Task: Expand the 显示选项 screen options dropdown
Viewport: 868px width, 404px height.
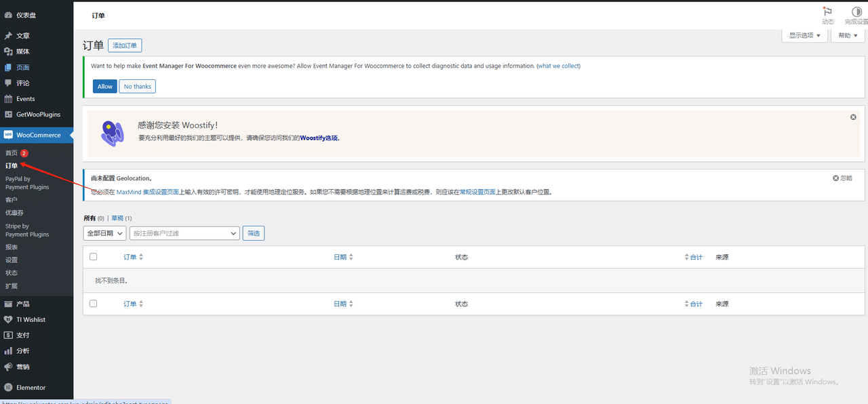Action: (x=805, y=35)
